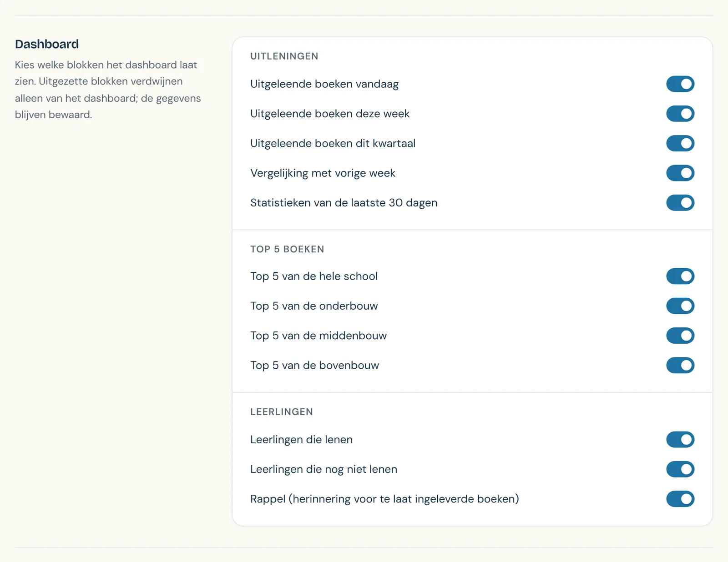This screenshot has height=562, width=728.
Task: Switch off Rappel herinnering toggle
Action: point(680,499)
